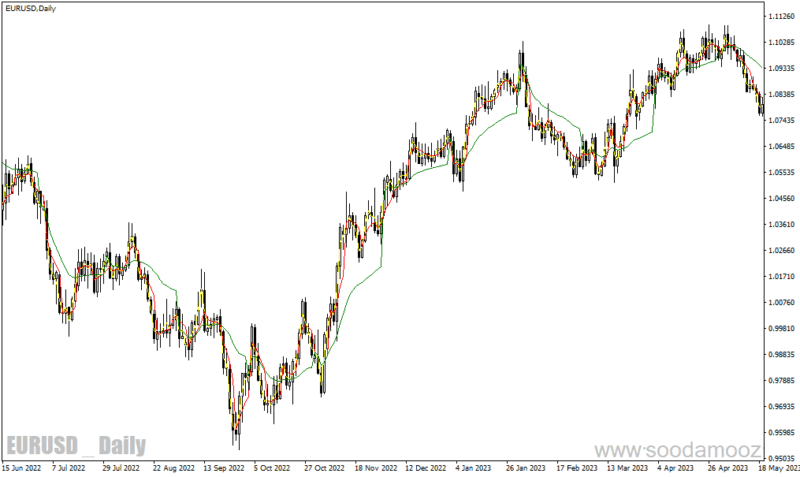Image resolution: width=800 pixels, height=477 pixels.
Task: Click the 0.96935 price axis label
Action: click(782, 407)
